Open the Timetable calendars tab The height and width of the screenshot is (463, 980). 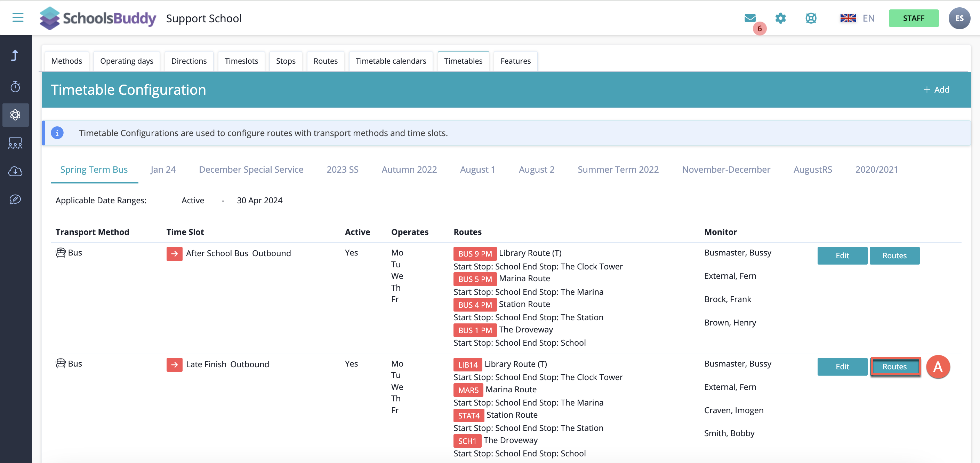(390, 61)
